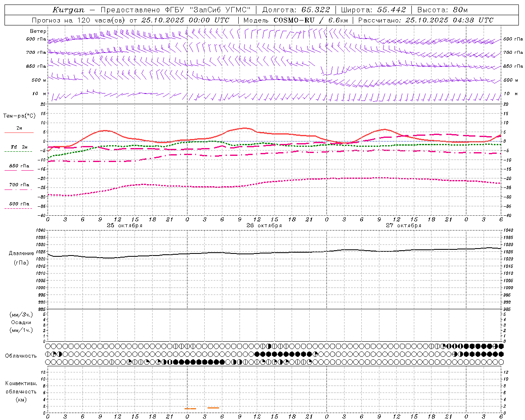Select the 'Долгота: 65.322' header value
This screenshot has height=420, width=525.
(296, 10)
